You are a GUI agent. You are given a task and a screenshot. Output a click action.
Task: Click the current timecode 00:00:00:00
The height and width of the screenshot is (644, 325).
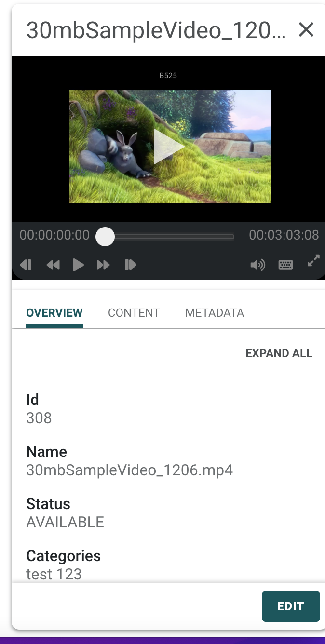(54, 235)
